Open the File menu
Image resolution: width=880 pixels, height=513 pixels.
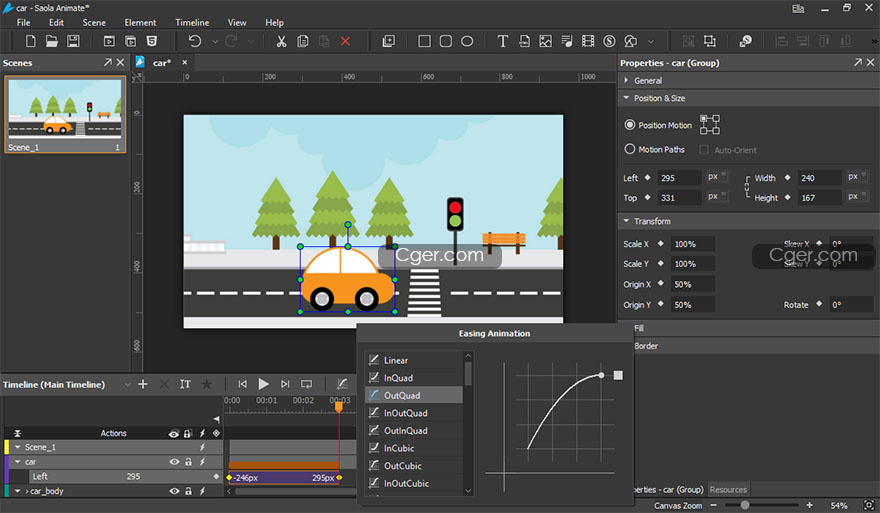[24, 22]
